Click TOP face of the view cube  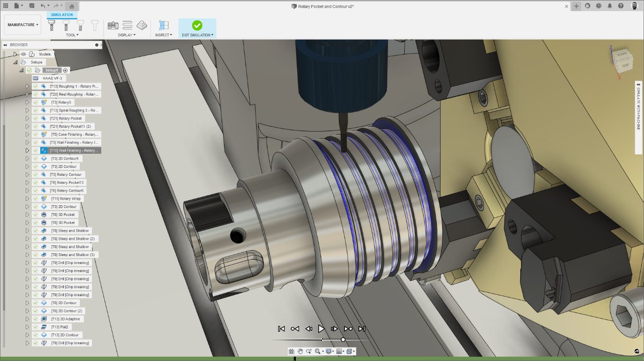click(625, 65)
